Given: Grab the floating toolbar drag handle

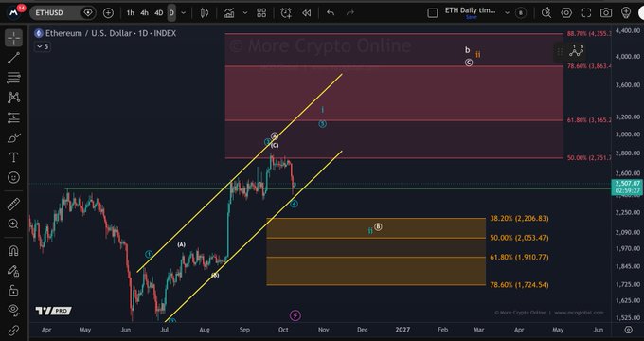Looking at the screenshot, I should 560,51.
